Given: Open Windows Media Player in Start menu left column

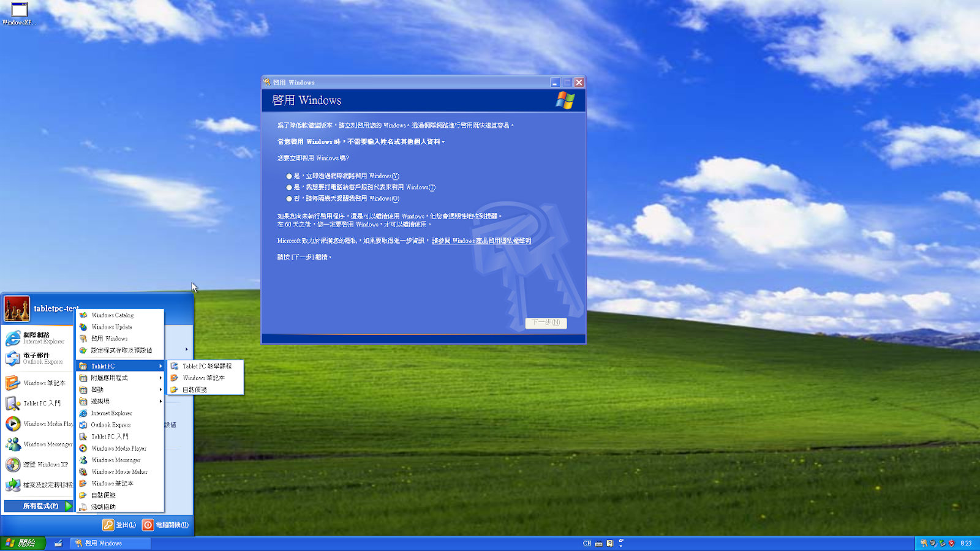Looking at the screenshot, I should pos(38,424).
